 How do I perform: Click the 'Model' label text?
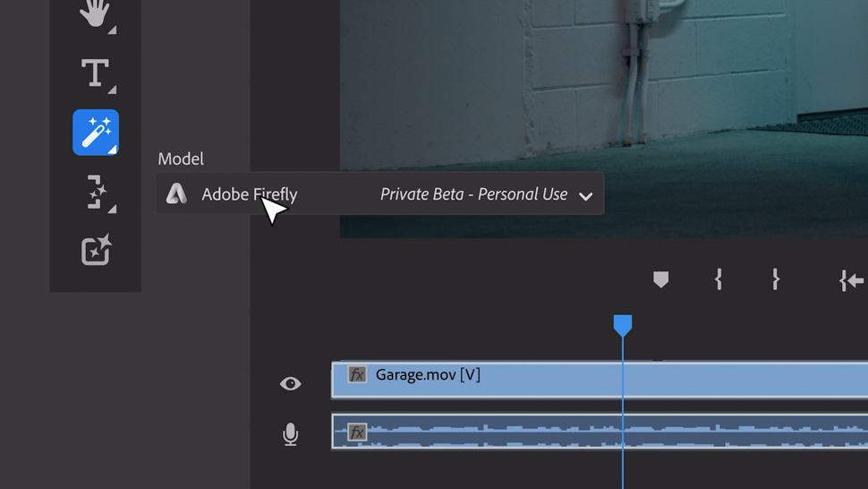tap(181, 159)
